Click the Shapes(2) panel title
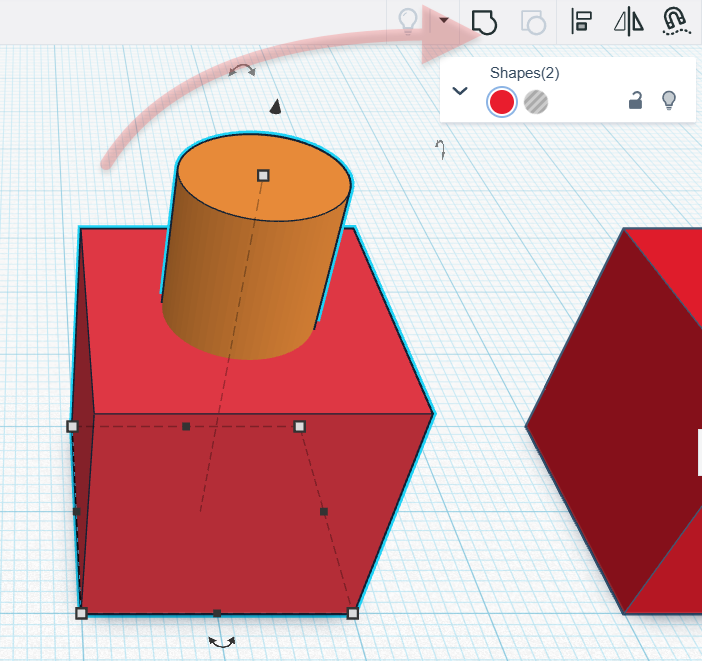This screenshot has height=661, width=702. [524, 73]
